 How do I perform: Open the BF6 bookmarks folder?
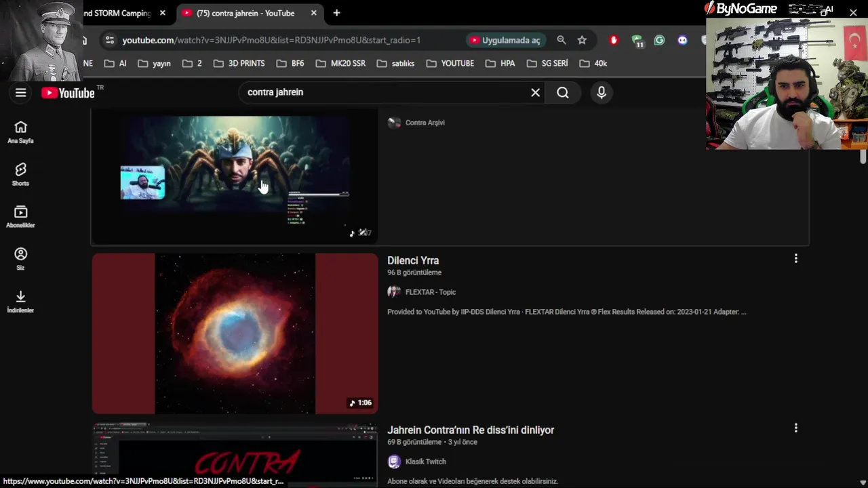coord(290,63)
